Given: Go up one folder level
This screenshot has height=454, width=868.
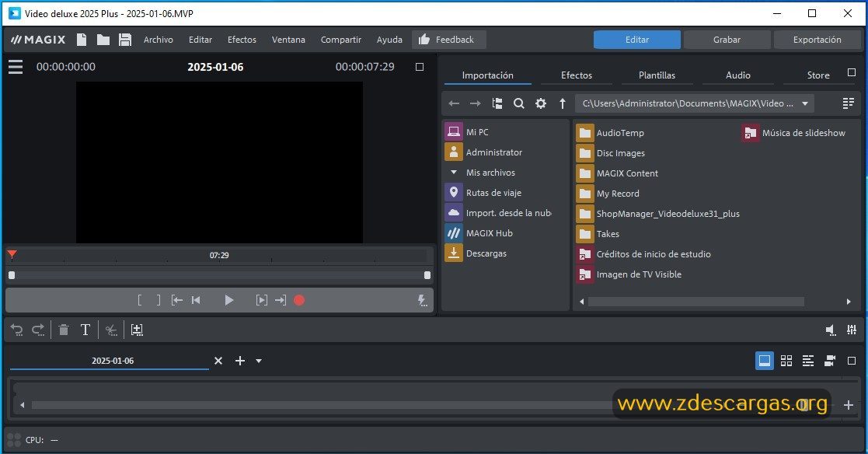Looking at the screenshot, I should [x=563, y=103].
